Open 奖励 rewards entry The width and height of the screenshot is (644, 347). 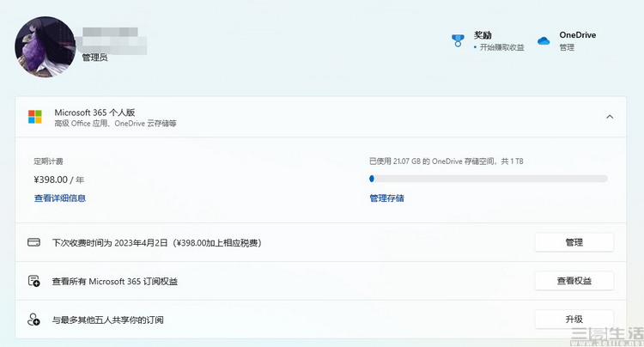[x=483, y=35]
